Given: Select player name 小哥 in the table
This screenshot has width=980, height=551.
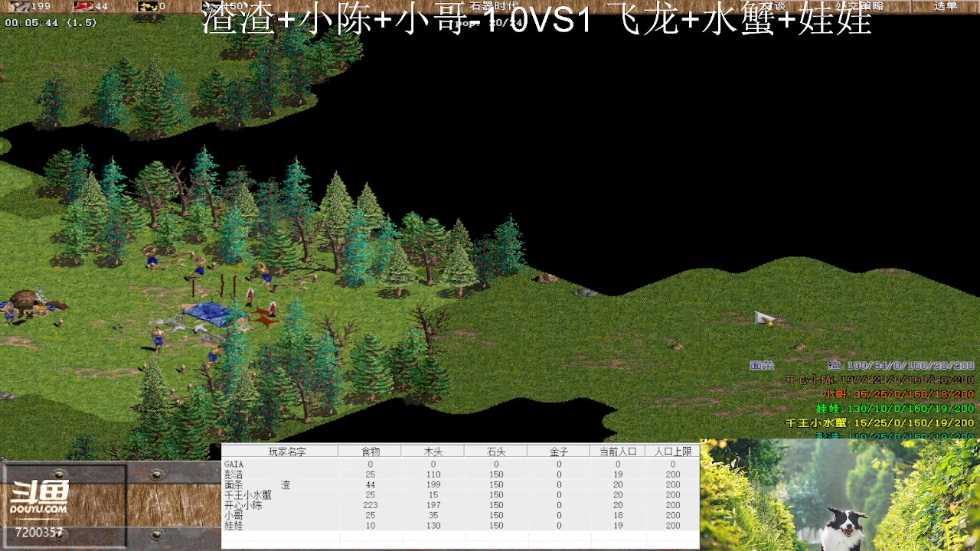Looking at the screenshot, I should coord(234,516).
